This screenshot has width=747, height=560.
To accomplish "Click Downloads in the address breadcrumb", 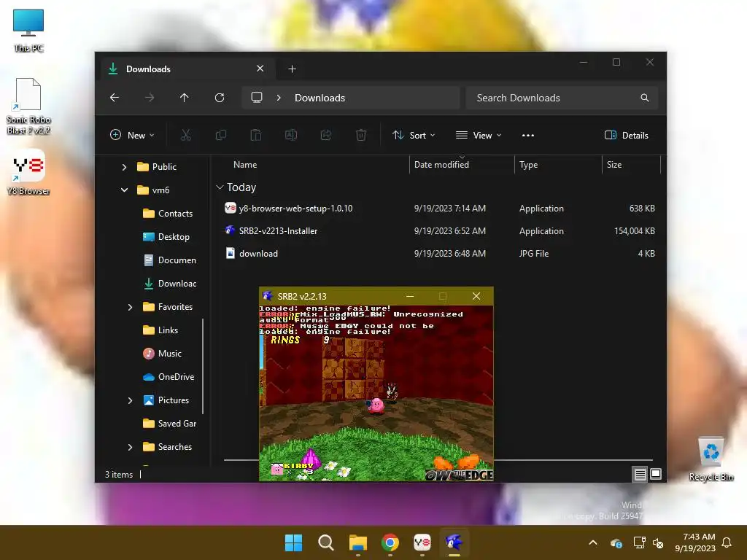I will point(320,98).
